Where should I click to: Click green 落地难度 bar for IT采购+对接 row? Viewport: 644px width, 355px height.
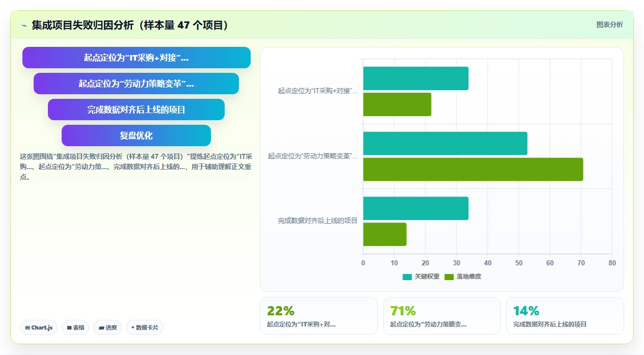click(x=397, y=104)
